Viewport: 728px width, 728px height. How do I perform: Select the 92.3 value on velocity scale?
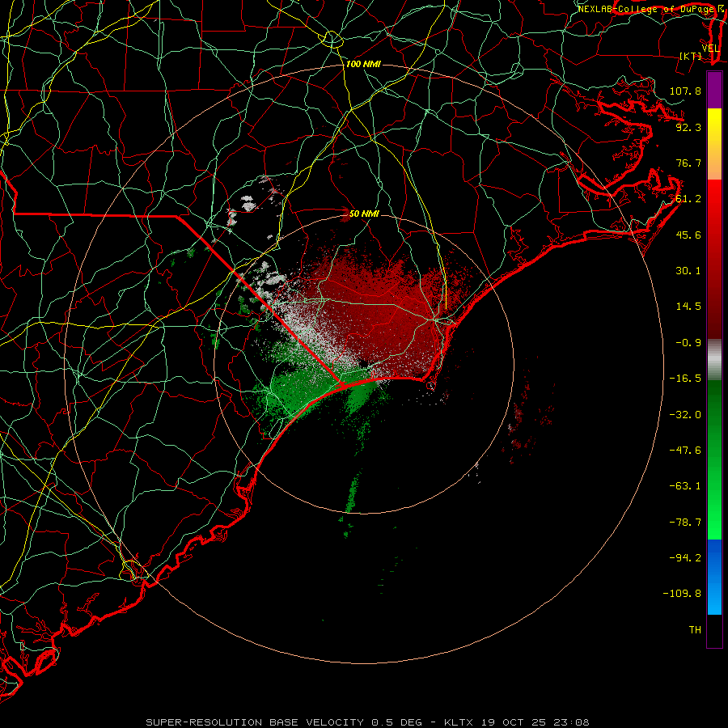(688, 127)
